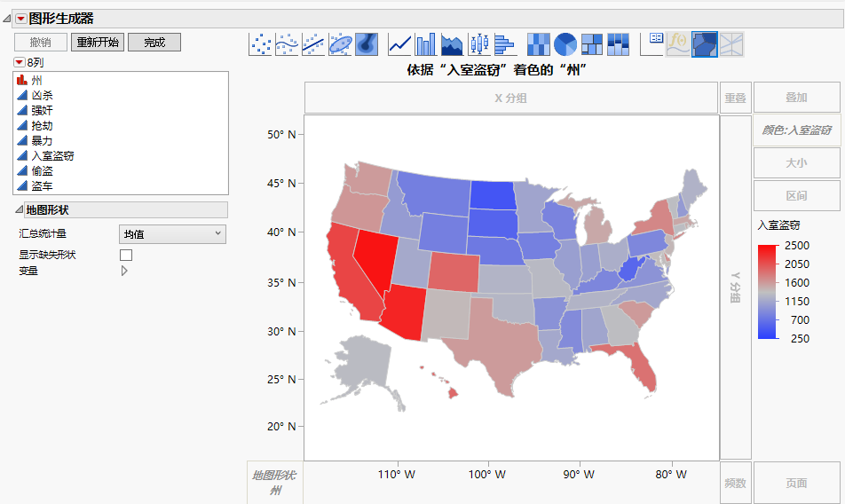845x504 pixels.
Task: Click the legend value 250
Action: tap(800, 339)
